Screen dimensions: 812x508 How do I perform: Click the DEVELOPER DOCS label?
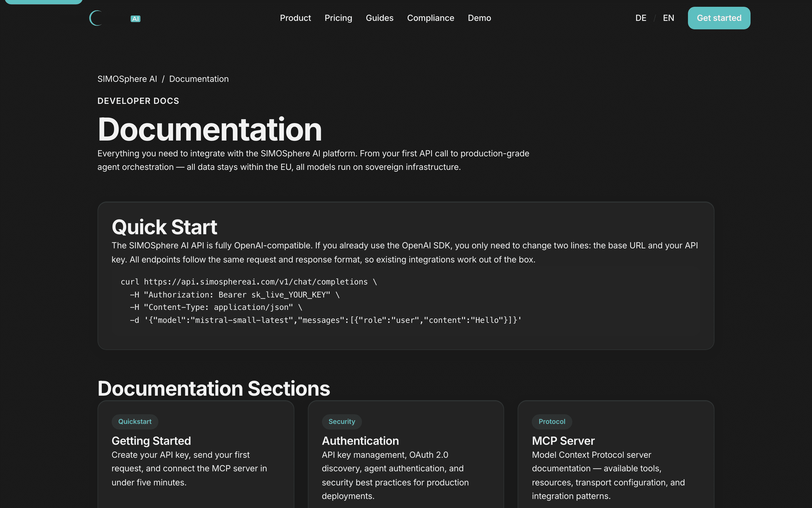(x=138, y=101)
